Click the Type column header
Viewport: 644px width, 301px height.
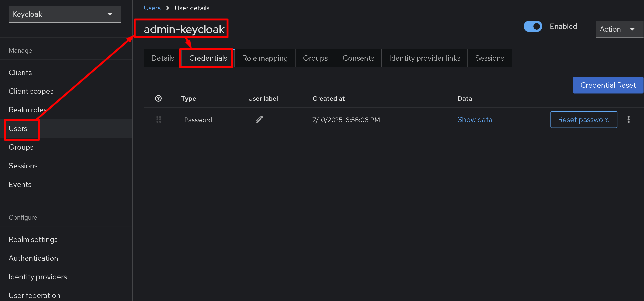tap(188, 99)
